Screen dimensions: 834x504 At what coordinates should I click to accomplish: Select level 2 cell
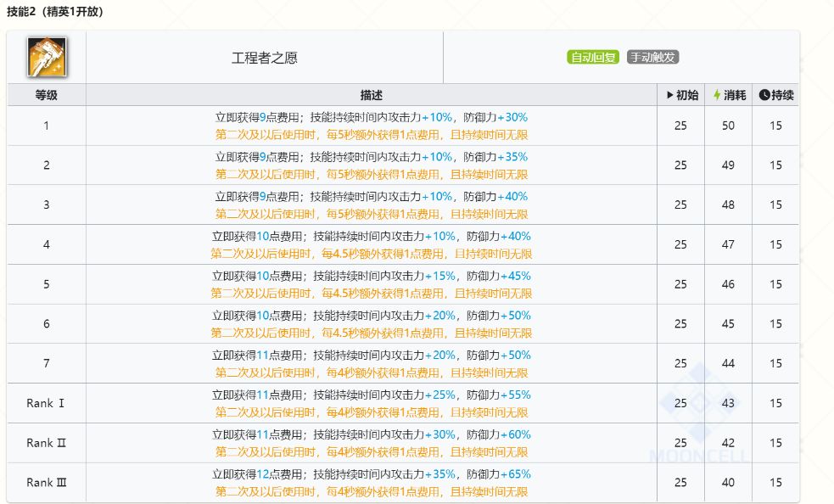click(47, 165)
